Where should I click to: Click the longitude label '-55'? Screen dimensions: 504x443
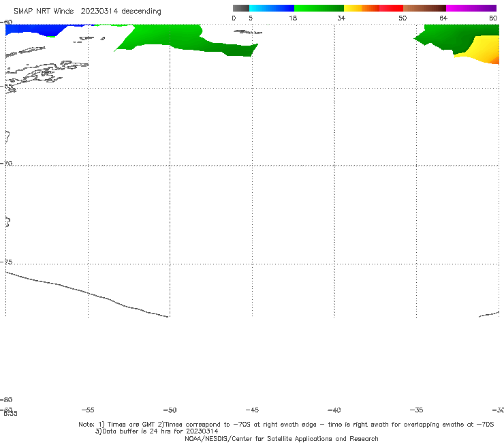click(x=88, y=410)
